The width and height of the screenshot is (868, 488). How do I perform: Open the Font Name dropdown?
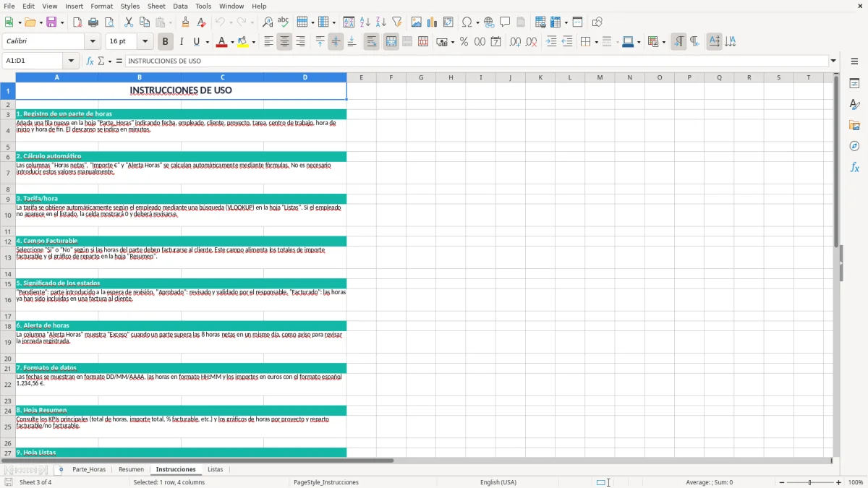(93, 42)
